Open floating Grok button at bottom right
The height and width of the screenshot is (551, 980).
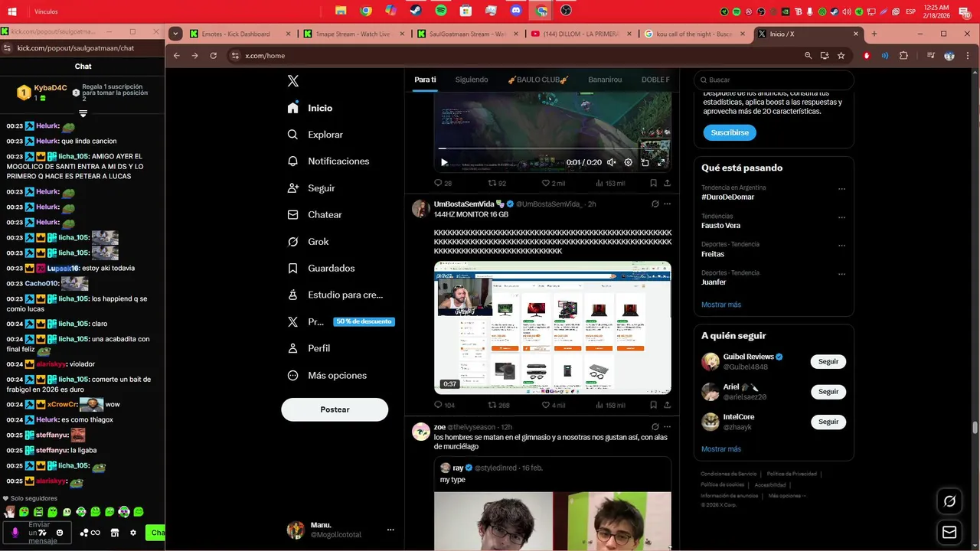click(949, 501)
